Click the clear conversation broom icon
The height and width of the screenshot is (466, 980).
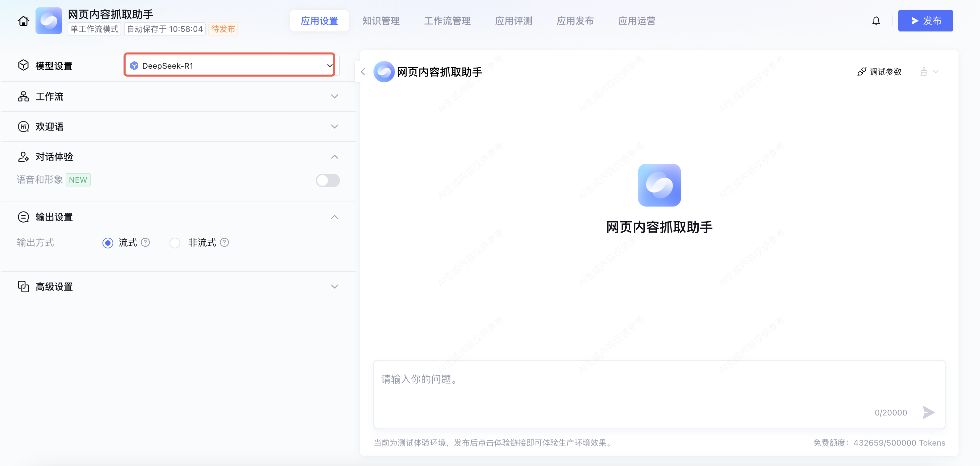pos(924,72)
